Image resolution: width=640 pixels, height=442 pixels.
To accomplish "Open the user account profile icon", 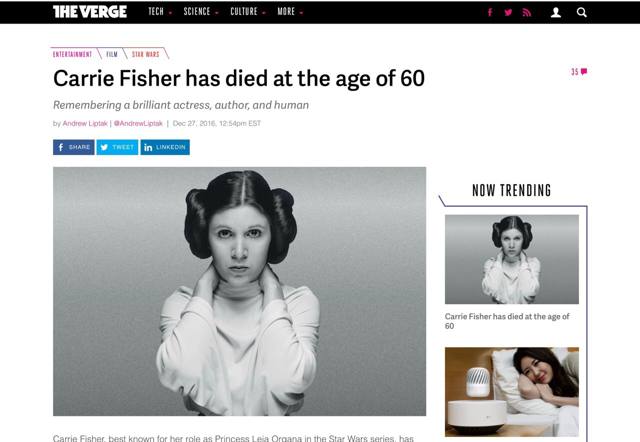I will pos(556,13).
